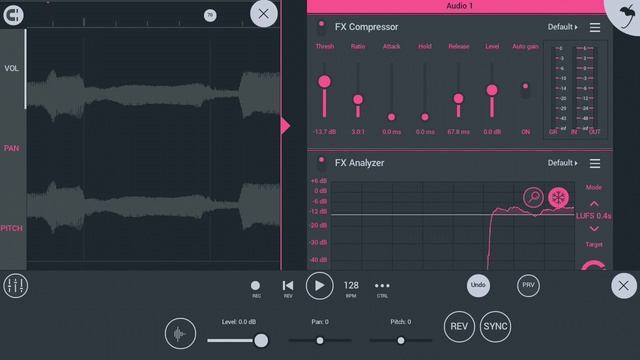640x360 pixels.
Task: Collapse the effects panel with pink arrow
Action: tap(286, 126)
